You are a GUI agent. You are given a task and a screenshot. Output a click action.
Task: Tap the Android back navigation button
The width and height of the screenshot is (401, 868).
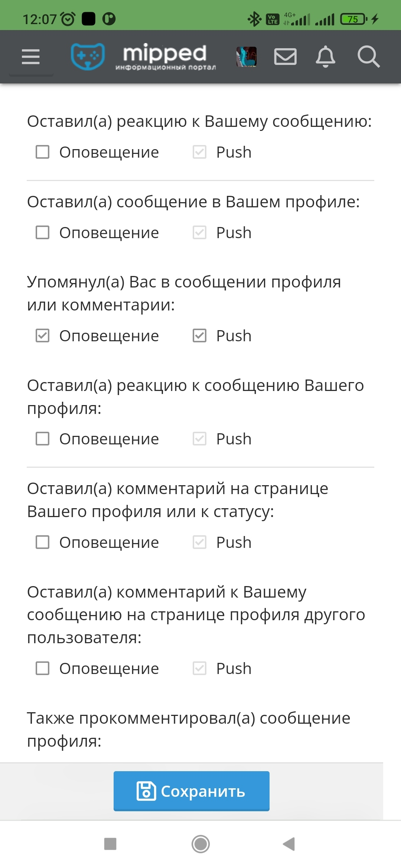[289, 844]
